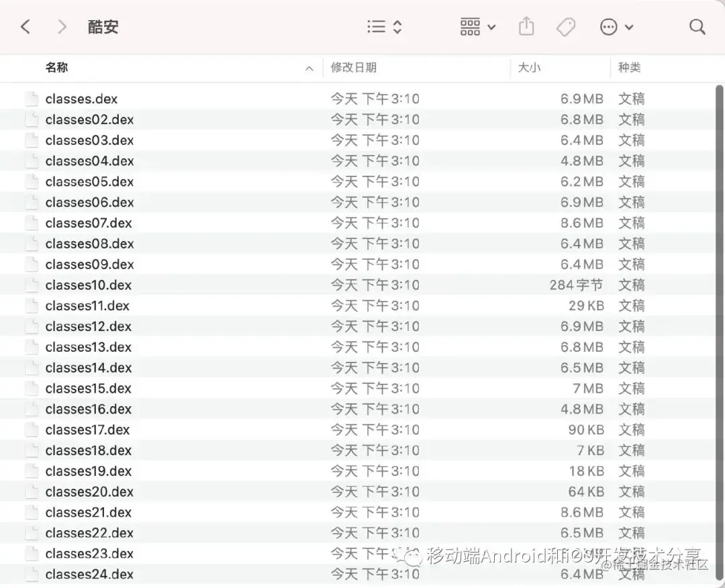Screen dimensions: 725x588
Task: Select the file name classes05.dex
Action: (90, 182)
